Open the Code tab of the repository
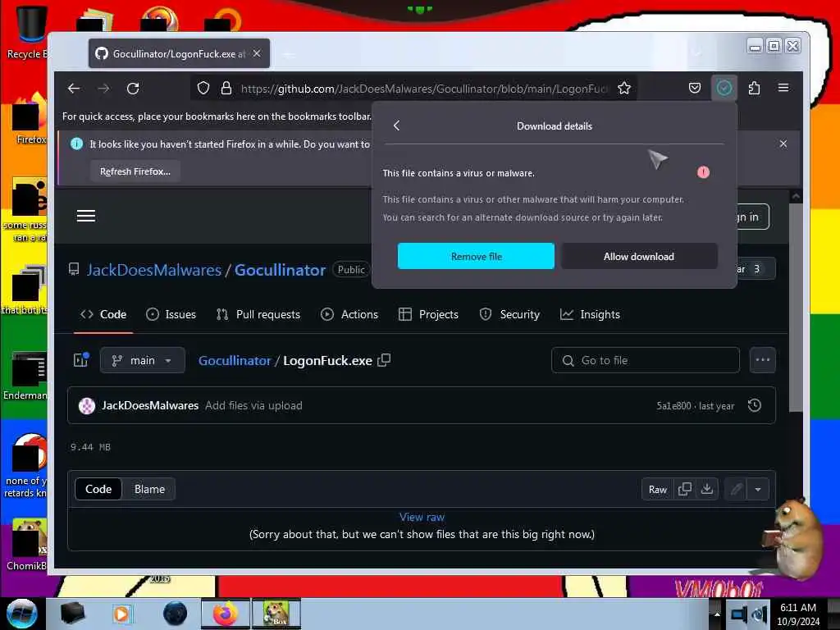This screenshot has width=840, height=630. click(x=103, y=314)
